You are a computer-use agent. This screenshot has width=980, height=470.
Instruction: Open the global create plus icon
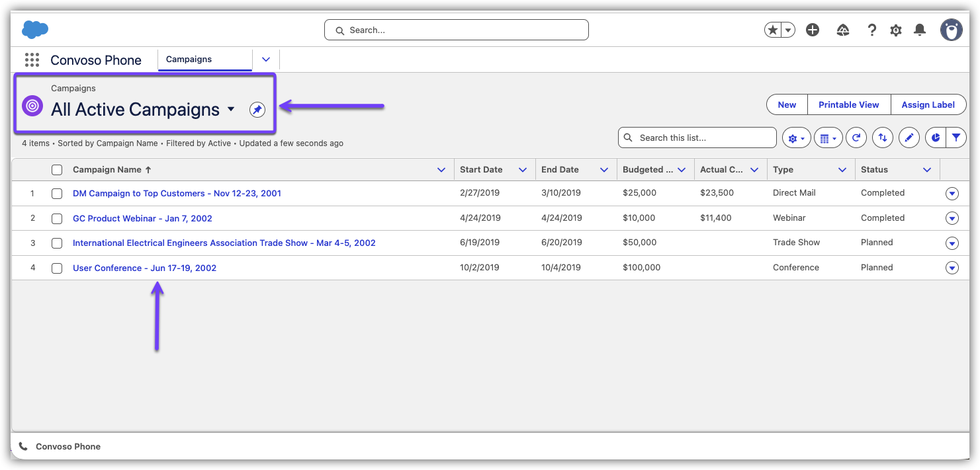[x=813, y=30]
